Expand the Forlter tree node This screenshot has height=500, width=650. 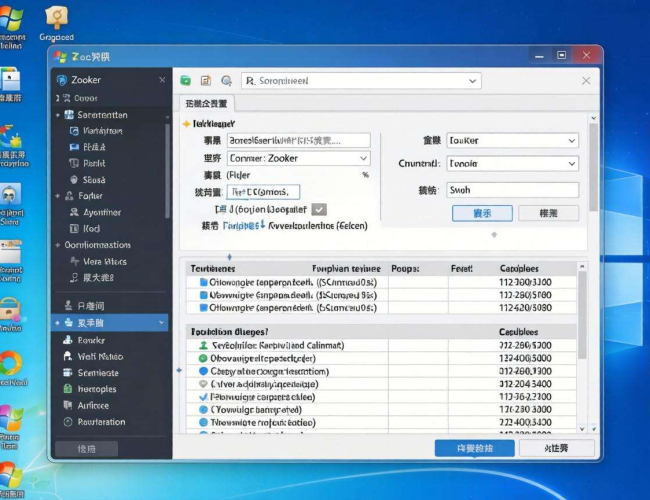(58, 196)
